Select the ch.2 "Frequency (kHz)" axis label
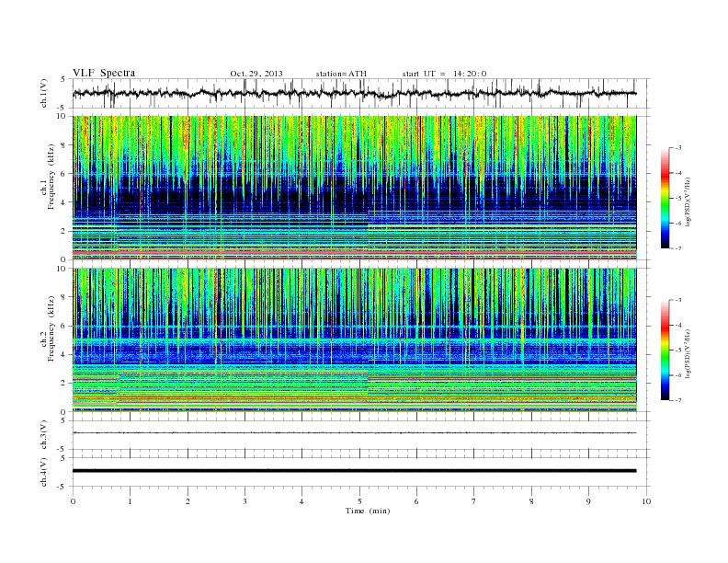Image resolution: width=728 pixels, height=563 pixels. pos(51,328)
